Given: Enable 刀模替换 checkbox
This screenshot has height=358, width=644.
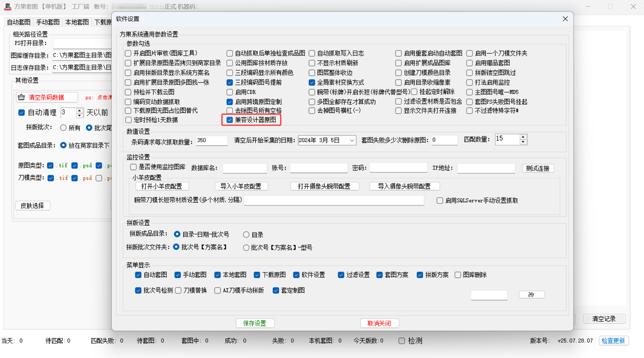Looking at the screenshot, I should coord(178,291).
